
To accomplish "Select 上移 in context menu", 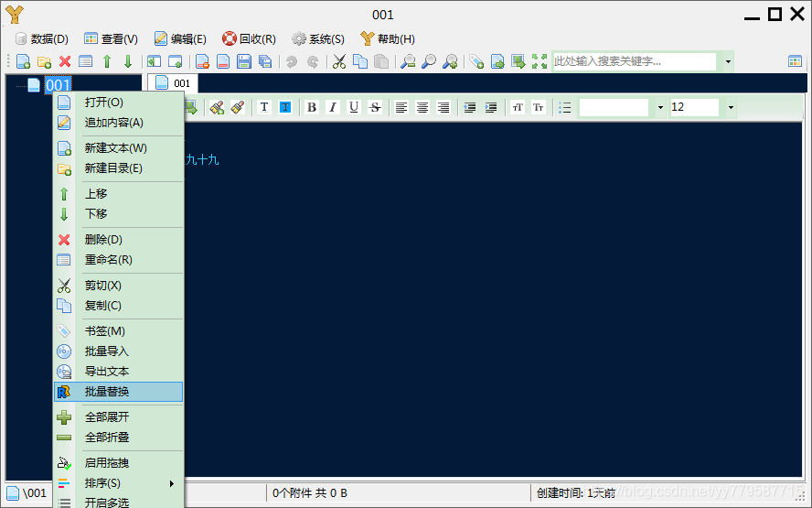I will click(119, 194).
